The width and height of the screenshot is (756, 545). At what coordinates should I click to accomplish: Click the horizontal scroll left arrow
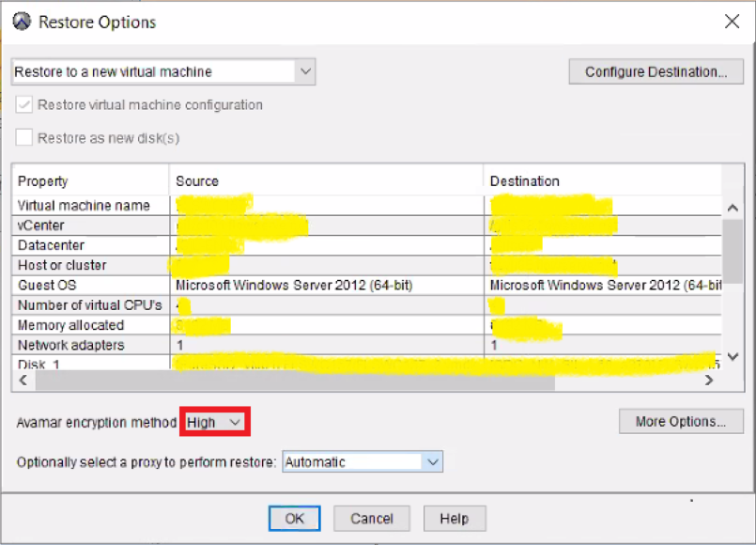pyautogui.click(x=24, y=381)
